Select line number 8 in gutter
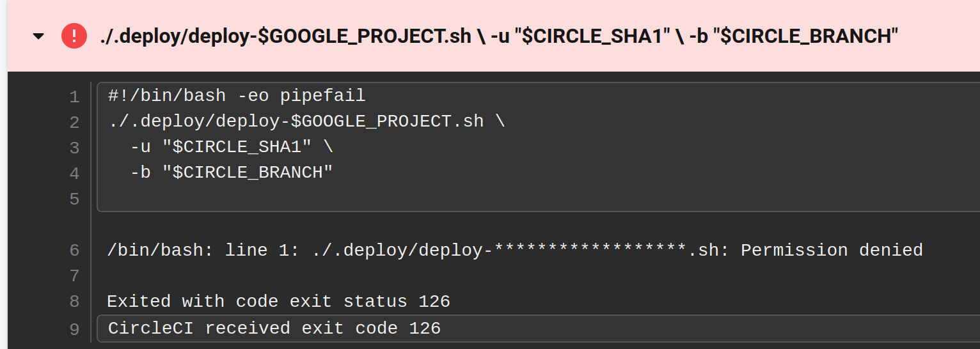 click(74, 302)
